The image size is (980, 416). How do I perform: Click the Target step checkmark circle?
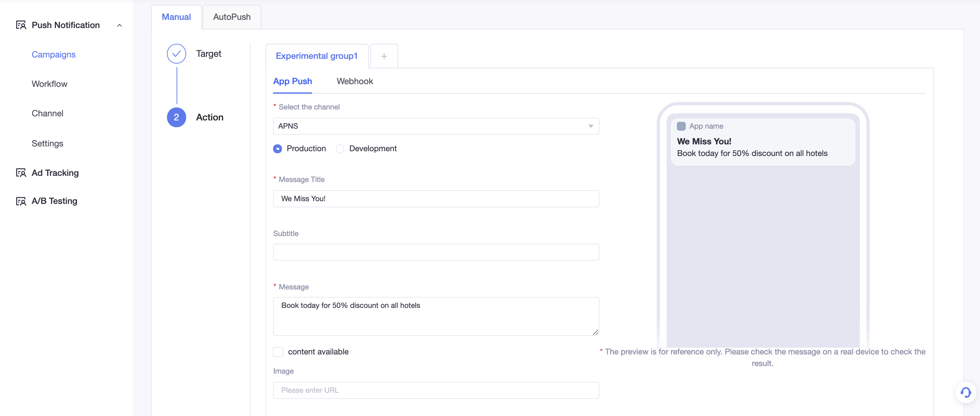[x=177, y=54]
